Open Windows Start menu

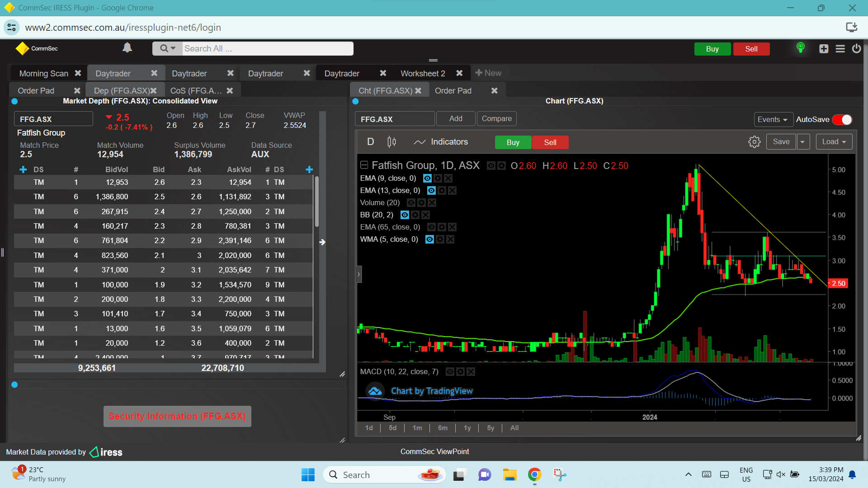(308, 475)
